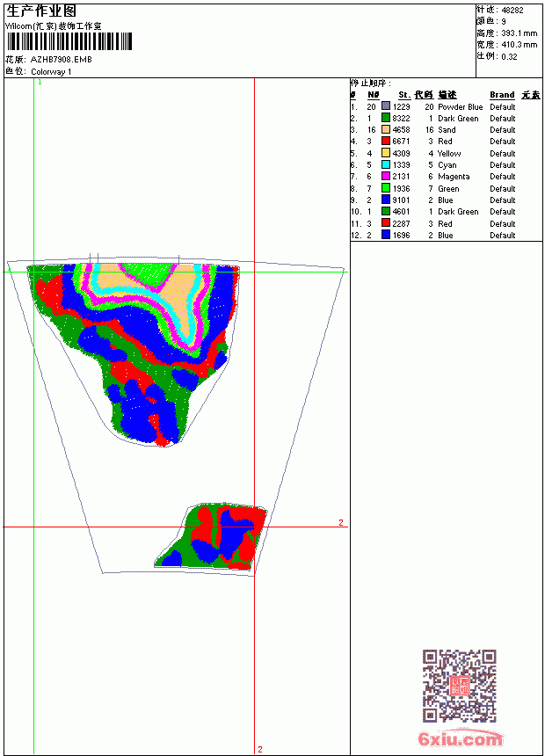Click the Yellow color swatch
Image resolution: width=545 pixels, height=756 pixels.
point(386,153)
